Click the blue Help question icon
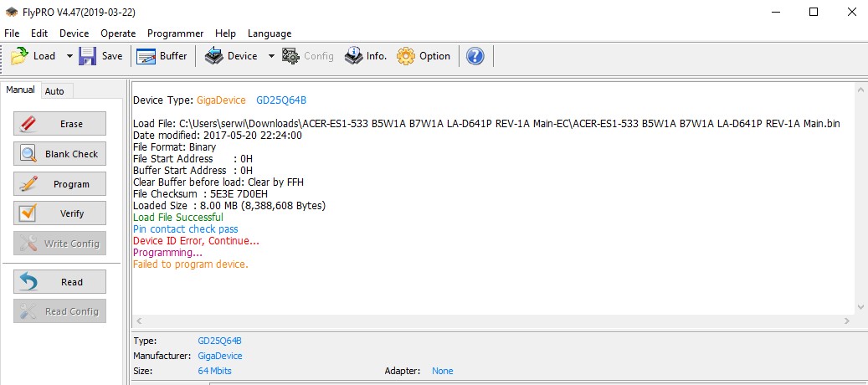The height and width of the screenshot is (385, 868). click(x=475, y=56)
